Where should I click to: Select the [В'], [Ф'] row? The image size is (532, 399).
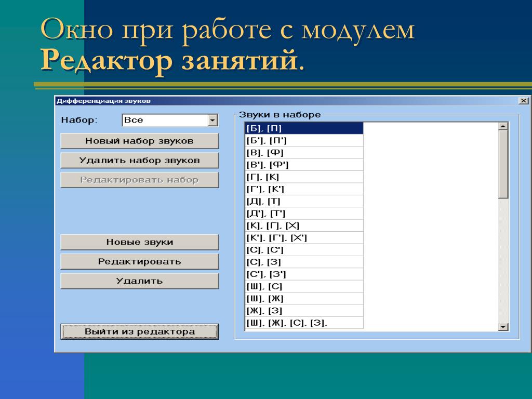[x=304, y=165]
